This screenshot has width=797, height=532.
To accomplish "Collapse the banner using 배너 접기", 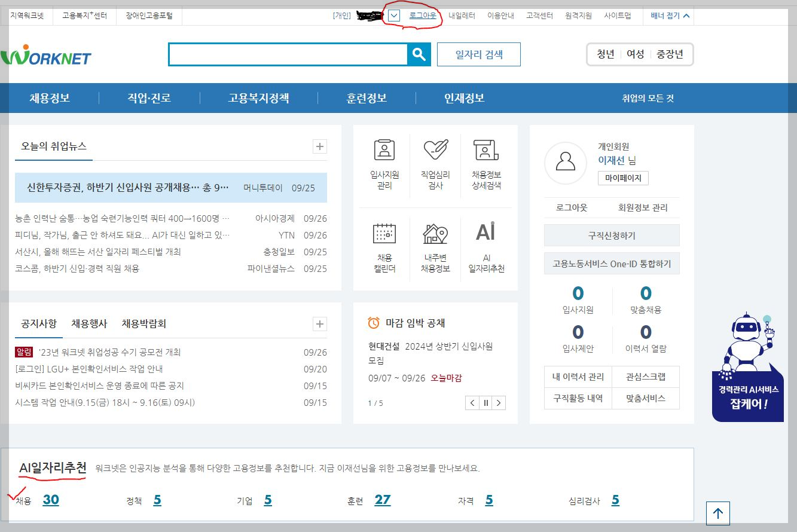I will [668, 14].
